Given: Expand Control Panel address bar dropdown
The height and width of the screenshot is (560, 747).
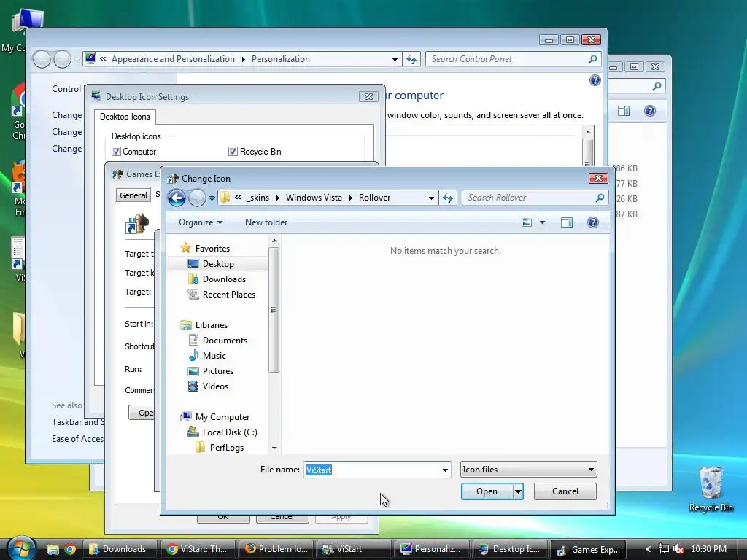Looking at the screenshot, I should [395, 59].
